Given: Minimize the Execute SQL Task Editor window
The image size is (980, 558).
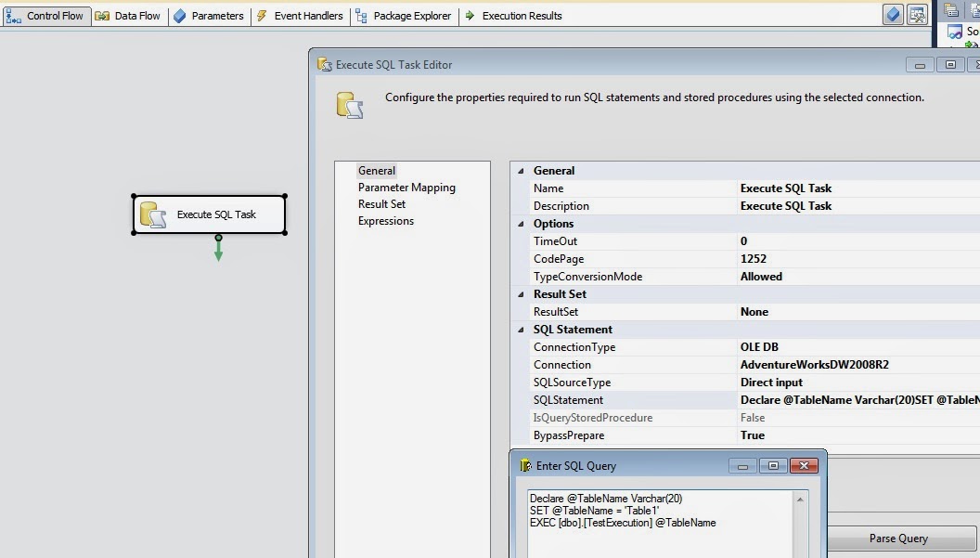Looking at the screenshot, I should tap(920, 64).
